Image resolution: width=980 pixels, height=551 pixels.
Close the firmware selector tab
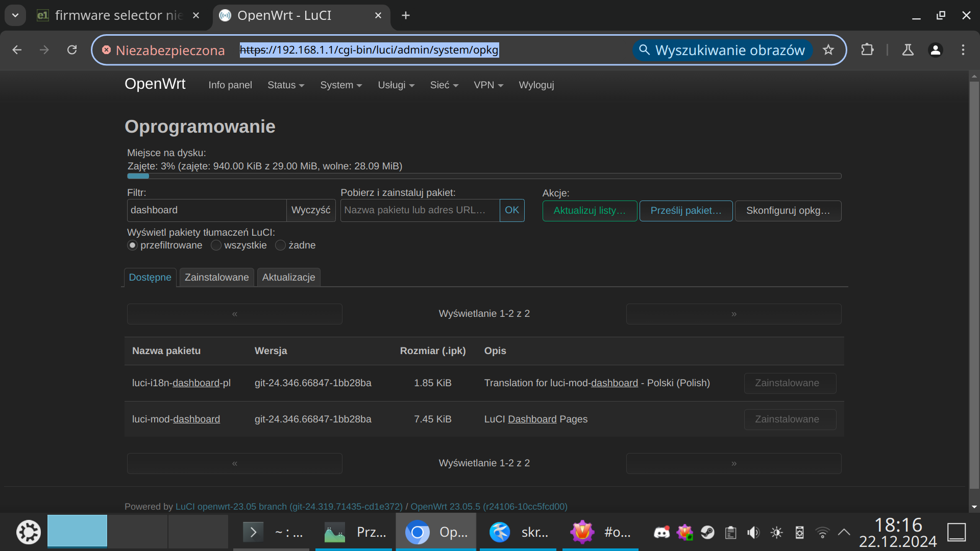pos(196,15)
